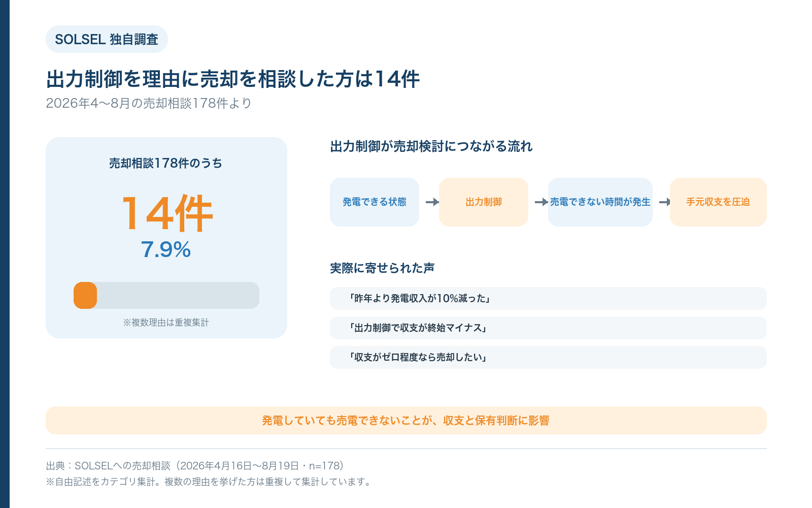Screen dimensions: 812x508
Task: Select the 発電できる状態 flow box
Action: pos(375,202)
